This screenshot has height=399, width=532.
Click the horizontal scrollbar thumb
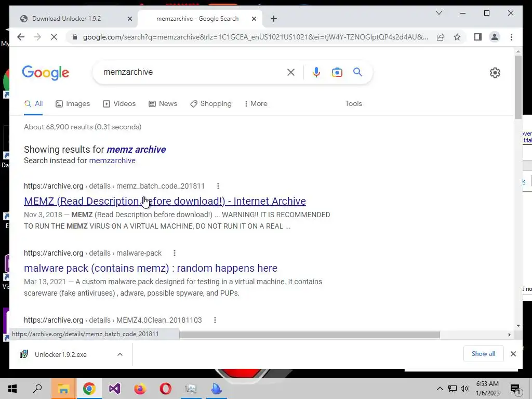pyautogui.click(x=310, y=335)
